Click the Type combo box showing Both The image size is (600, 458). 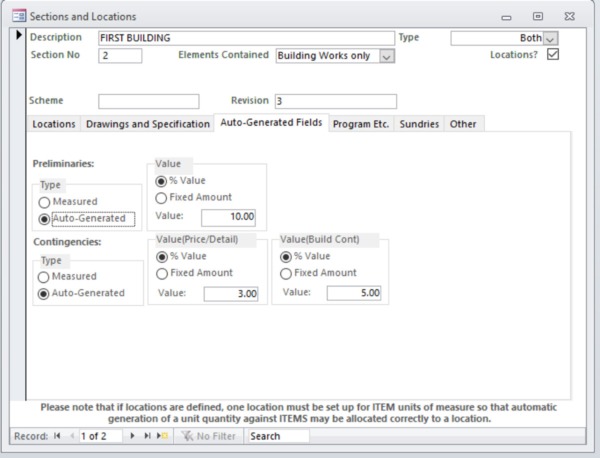497,38
